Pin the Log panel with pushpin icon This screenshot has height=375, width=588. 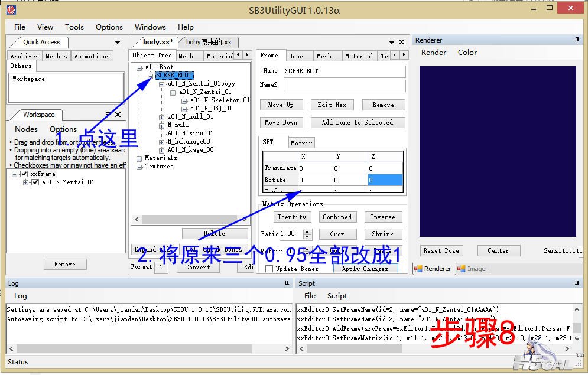click(x=287, y=283)
